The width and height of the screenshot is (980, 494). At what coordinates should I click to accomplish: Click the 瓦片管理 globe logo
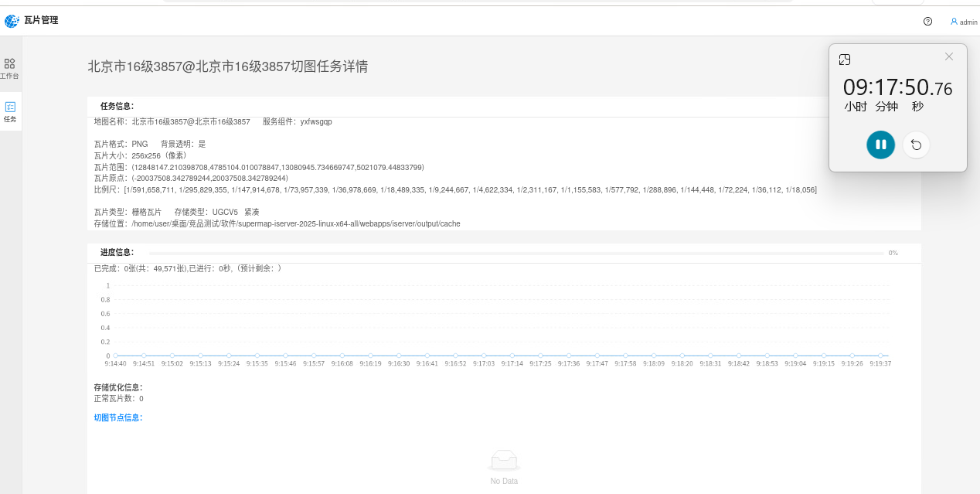[x=12, y=21]
